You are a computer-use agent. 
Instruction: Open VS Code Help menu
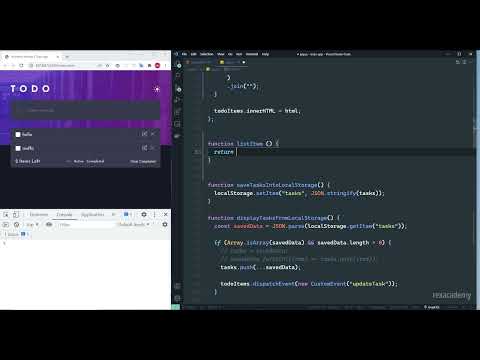(265, 54)
